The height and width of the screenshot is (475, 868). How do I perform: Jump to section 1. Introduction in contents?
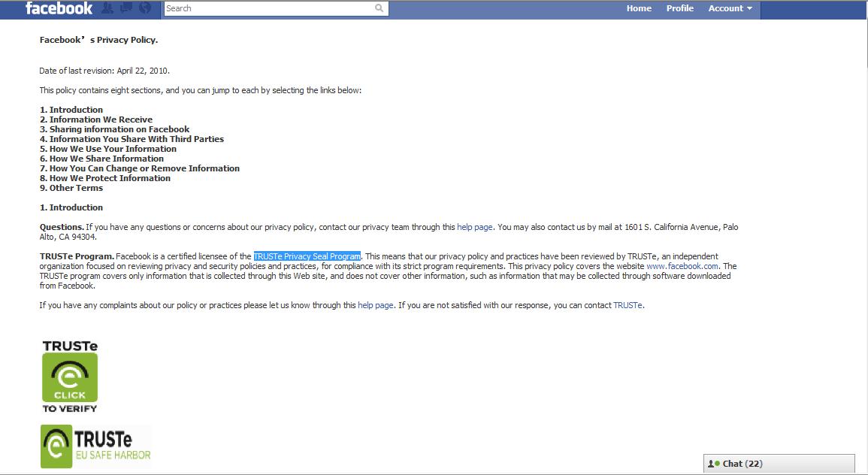(x=71, y=110)
